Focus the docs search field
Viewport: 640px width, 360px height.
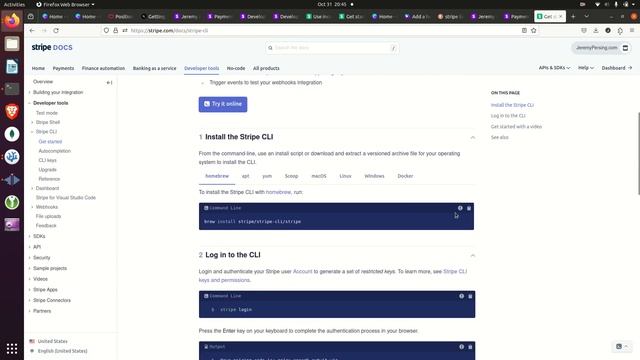pyautogui.click(x=332, y=48)
